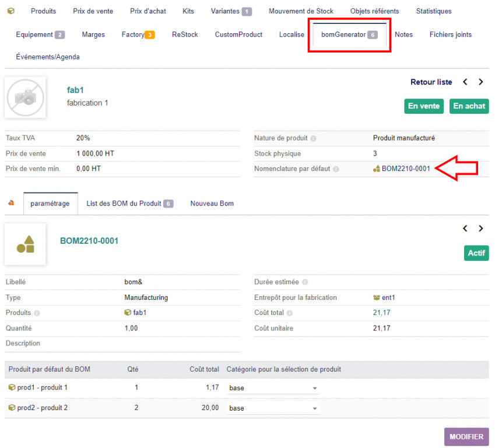
Task: Open the BOM2210-0001 default nomenclature link
Action: point(405,169)
